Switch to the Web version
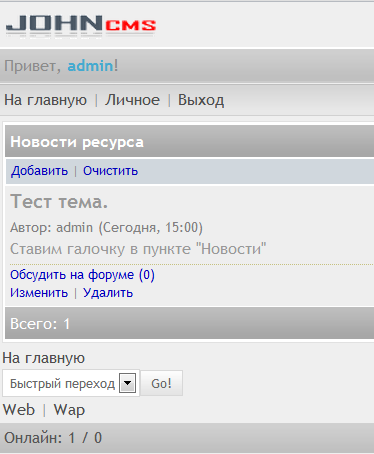 (x=19, y=410)
